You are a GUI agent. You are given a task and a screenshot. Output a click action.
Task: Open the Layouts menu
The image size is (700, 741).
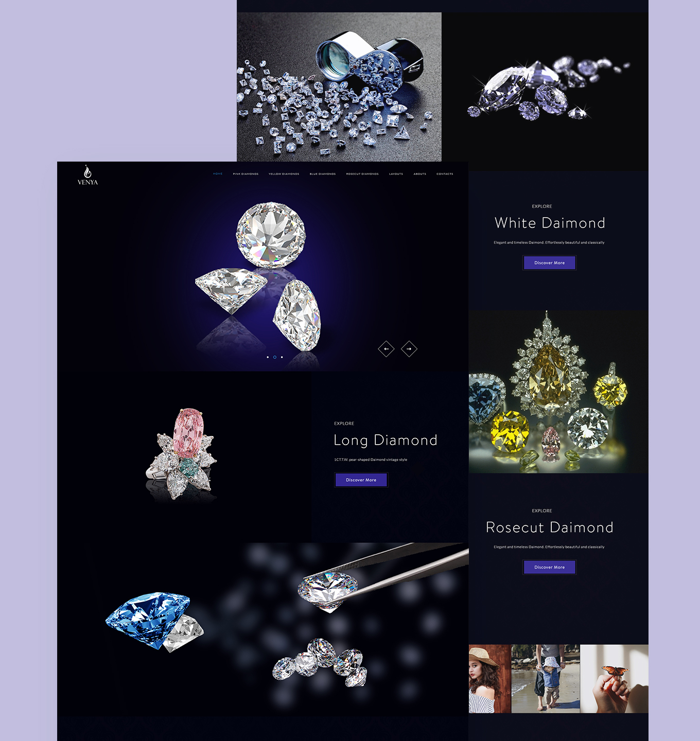tap(396, 174)
